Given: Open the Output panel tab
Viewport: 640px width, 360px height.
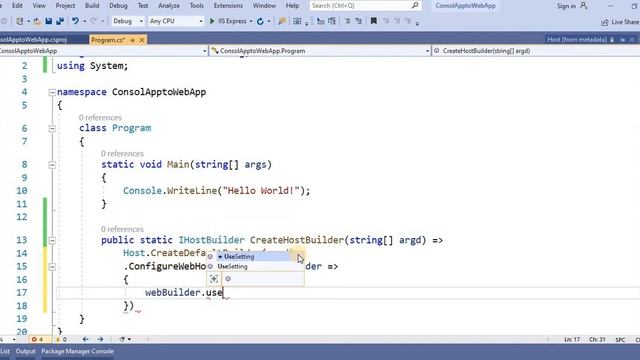Looking at the screenshot, I should pyautogui.click(x=25, y=351).
